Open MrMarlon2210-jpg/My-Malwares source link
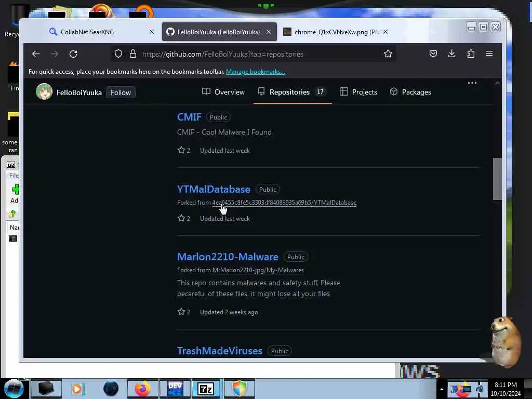Image resolution: width=532 pixels, height=399 pixels. pos(258,270)
